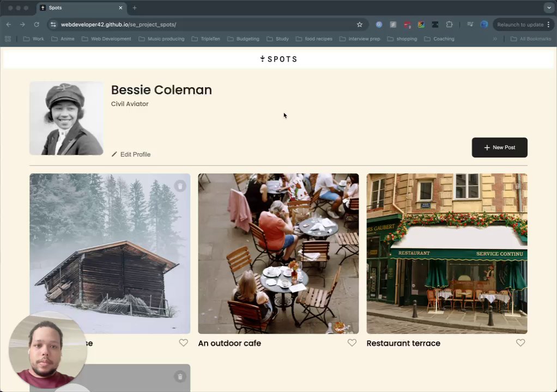Bookmark this page with star icon
The image size is (557, 392).
click(360, 24)
